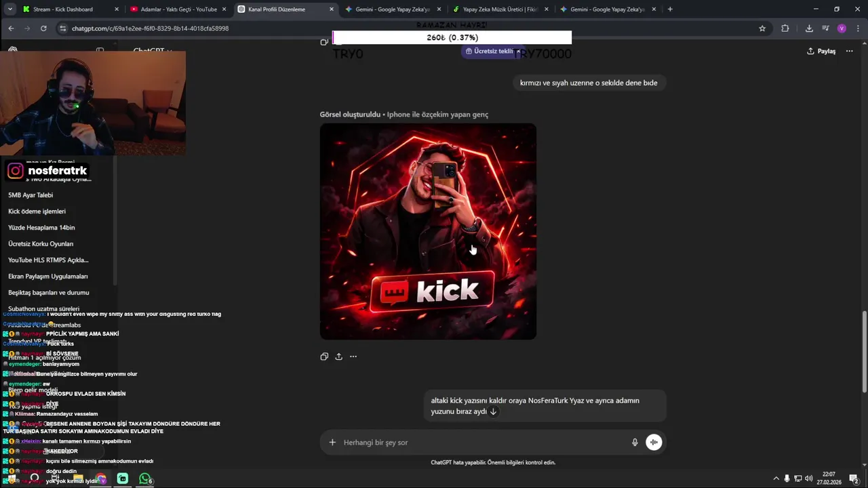Go back to the previous page

11,28
